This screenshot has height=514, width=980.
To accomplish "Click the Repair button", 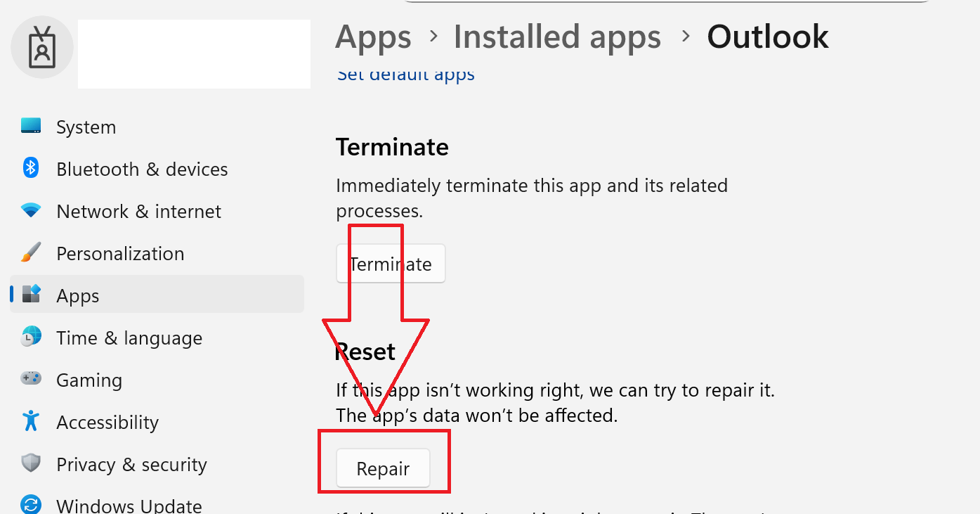I will 383,468.
